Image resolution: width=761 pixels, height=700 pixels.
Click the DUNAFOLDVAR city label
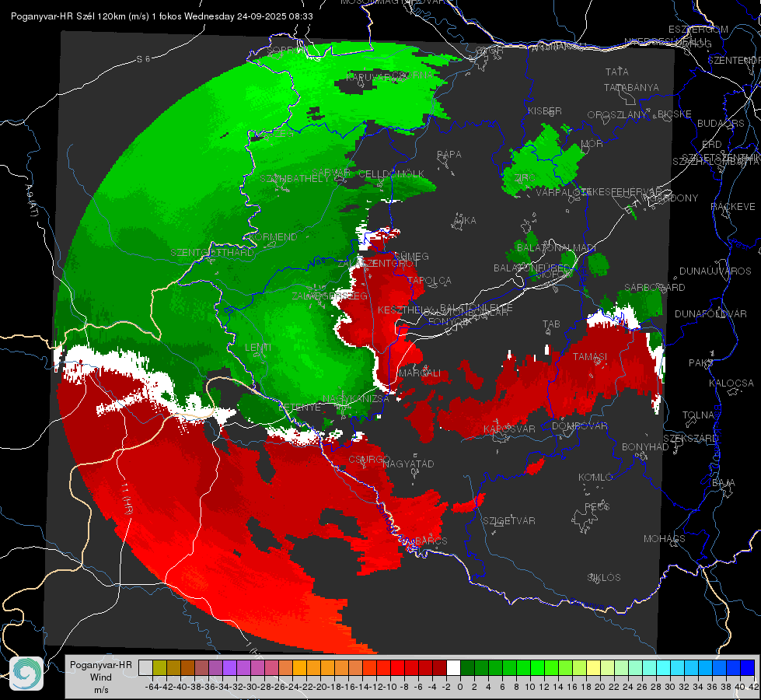coord(710,314)
